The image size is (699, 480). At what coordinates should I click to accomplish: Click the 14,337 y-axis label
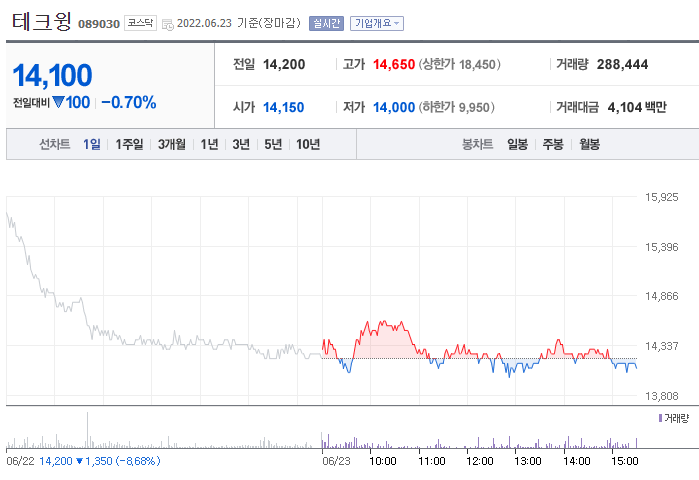[662, 346]
